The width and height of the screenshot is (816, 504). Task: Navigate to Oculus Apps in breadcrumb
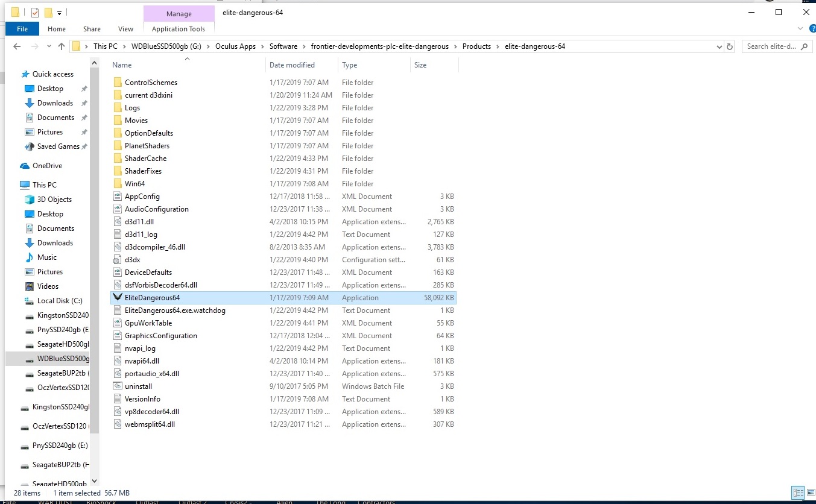(235, 46)
